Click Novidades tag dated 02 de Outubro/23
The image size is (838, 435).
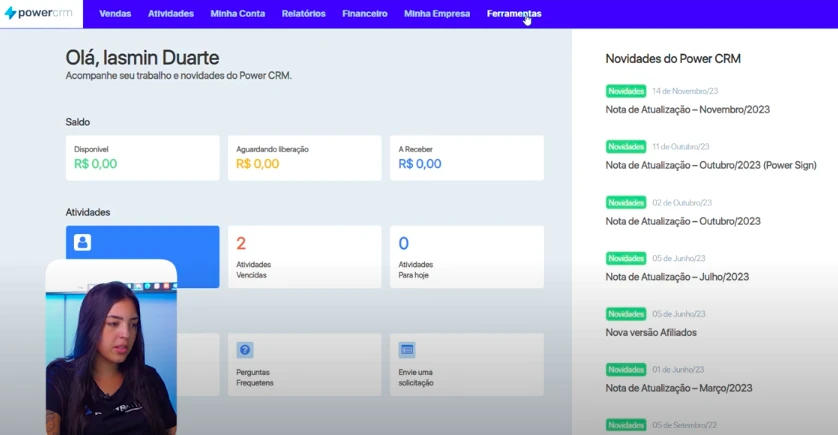point(626,203)
